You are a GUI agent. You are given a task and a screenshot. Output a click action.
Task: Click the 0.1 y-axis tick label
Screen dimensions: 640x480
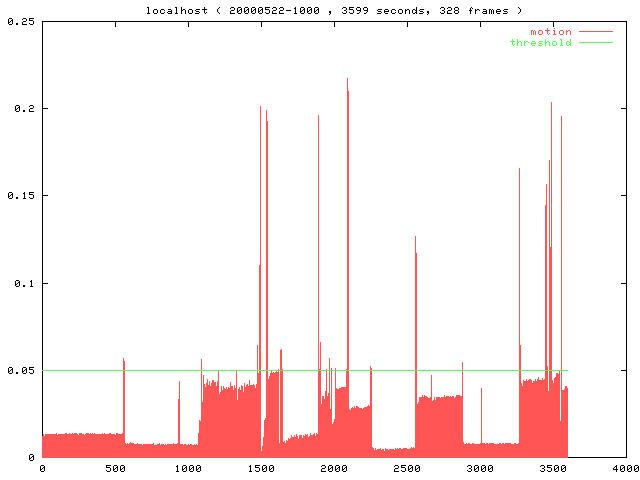pyautogui.click(x=24, y=283)
